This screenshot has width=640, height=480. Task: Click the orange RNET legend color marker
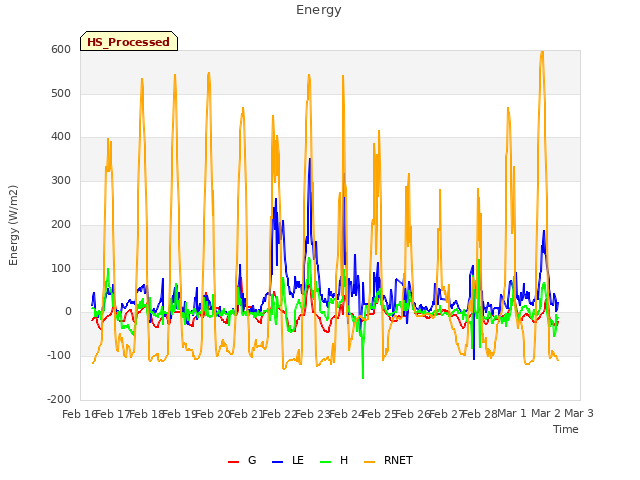point(369,462)
